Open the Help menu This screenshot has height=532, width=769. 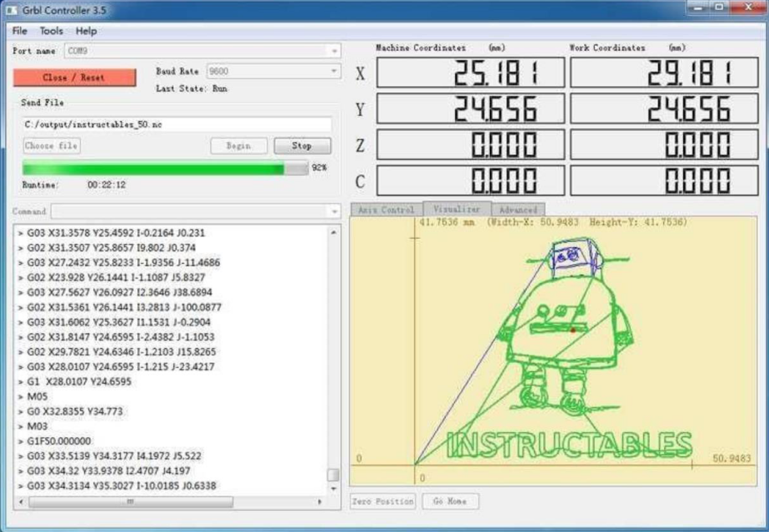pos(87,31)
